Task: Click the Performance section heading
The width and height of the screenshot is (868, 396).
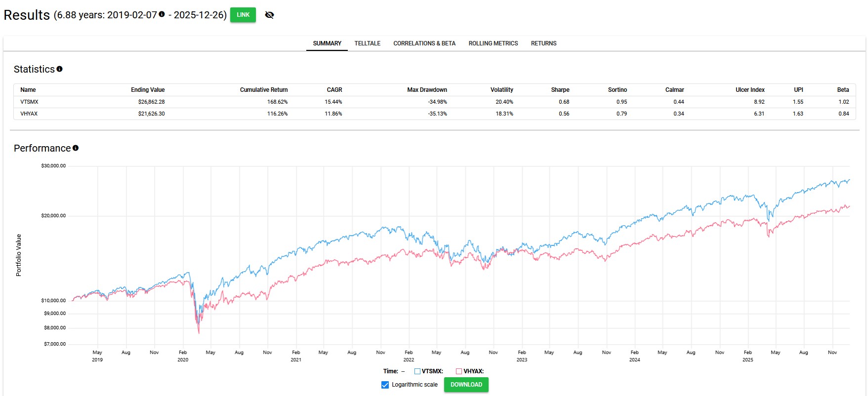Action: point(42,148)
